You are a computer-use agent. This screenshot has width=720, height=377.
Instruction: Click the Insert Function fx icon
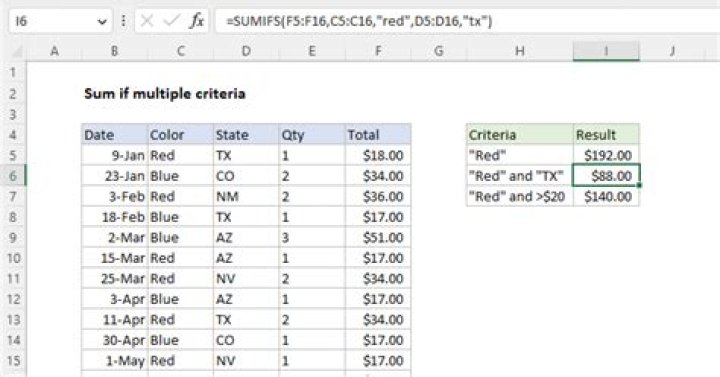[x=197, y=21]
